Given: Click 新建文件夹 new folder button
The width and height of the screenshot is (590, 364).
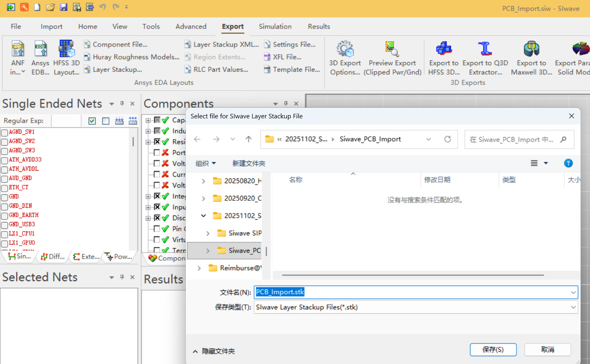Looking at the screenshot, I should click(x=249, y=163).
